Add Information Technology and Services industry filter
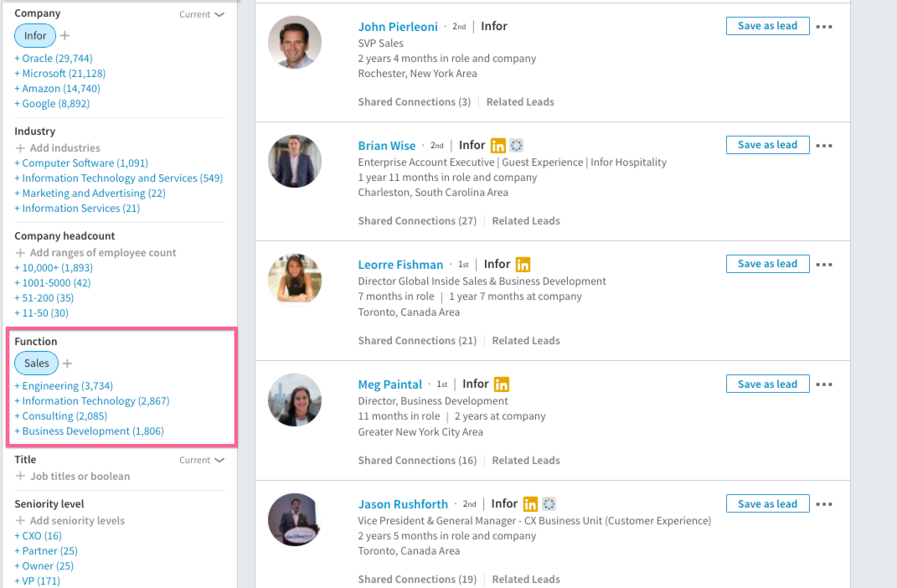 pos(119,178)
